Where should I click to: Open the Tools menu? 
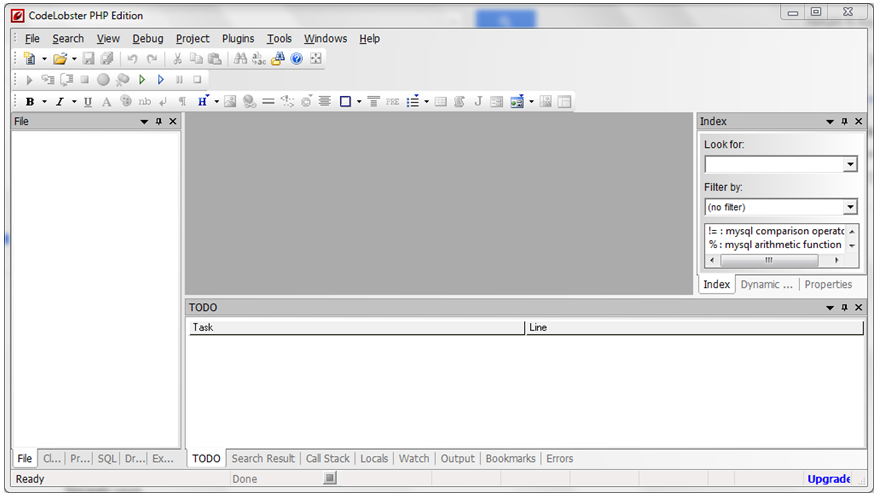tap(279, 39)
